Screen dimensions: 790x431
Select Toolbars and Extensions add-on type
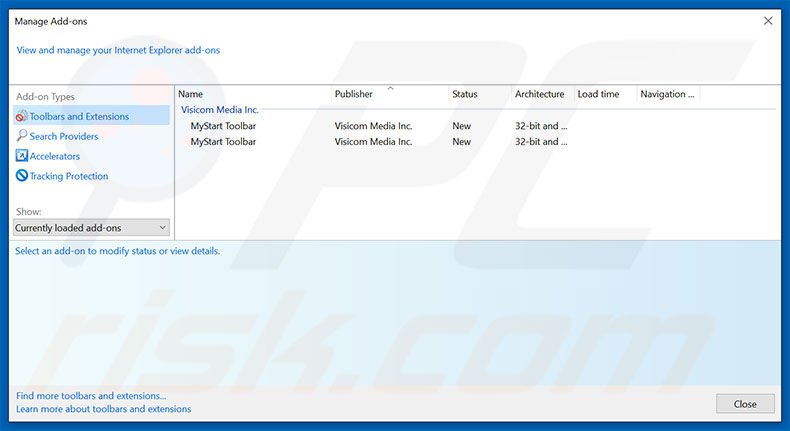[x=91, y=116]
